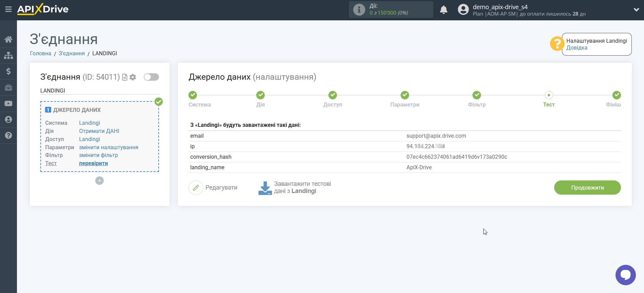Click the ApiX-Drive logo

(x=43, y=9)
